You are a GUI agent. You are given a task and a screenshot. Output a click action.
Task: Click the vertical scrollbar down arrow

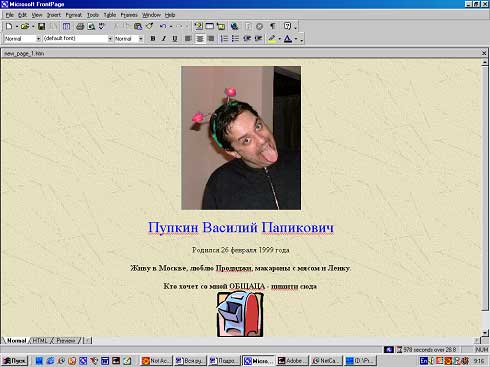pos(485,333)
